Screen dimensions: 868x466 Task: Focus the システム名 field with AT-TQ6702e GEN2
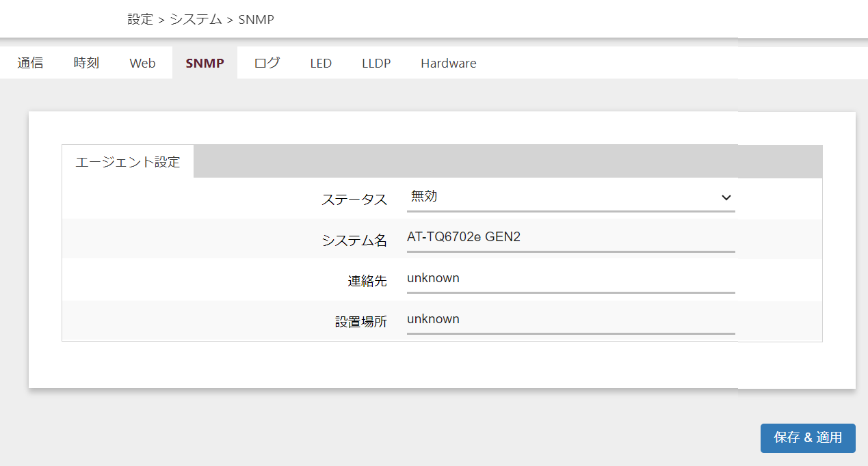pyautogui.click(x=570, y=238)
